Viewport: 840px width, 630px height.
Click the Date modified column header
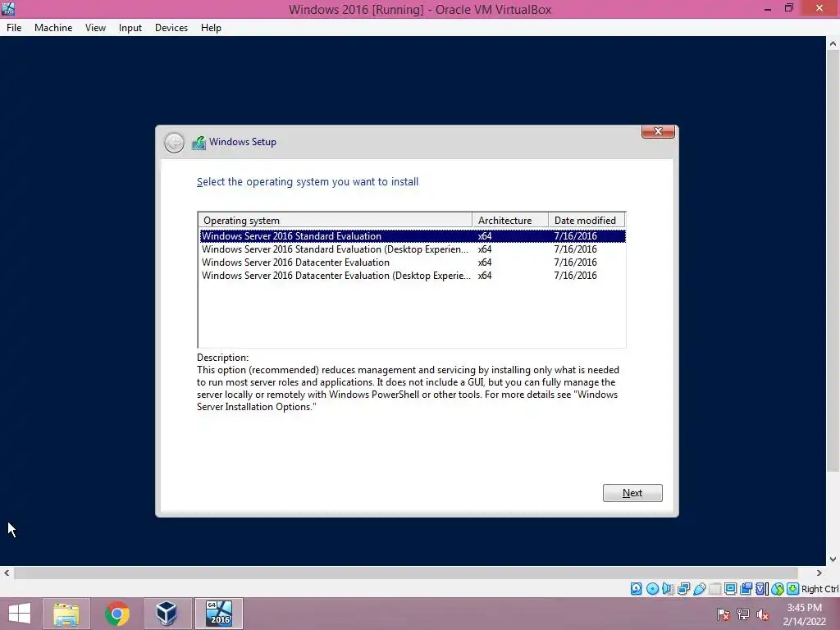[587, 220]
